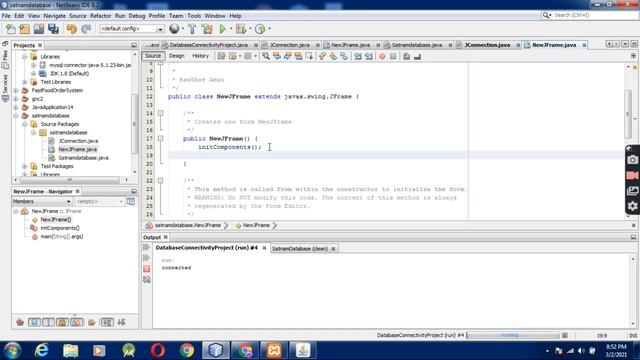Click the Find Selection magnifier in editor toolbar
The height and width of the screenshot is (360, 640).
coord(266,56)
